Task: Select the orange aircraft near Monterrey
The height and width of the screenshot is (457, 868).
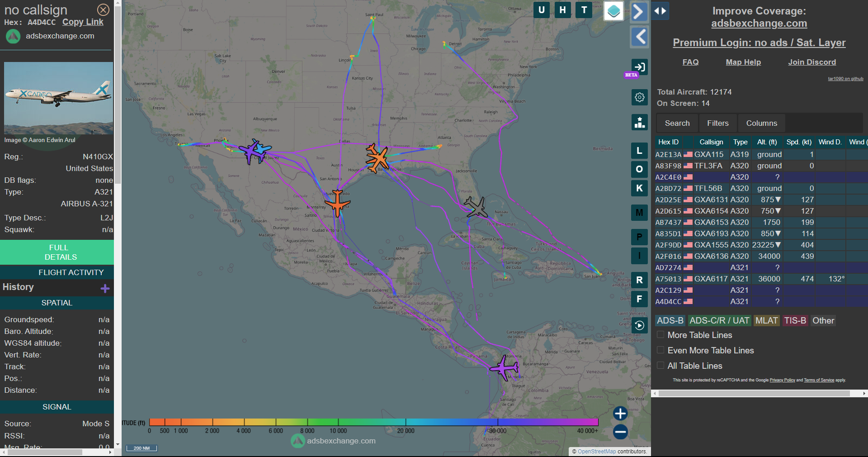Action: click(337, 203)
